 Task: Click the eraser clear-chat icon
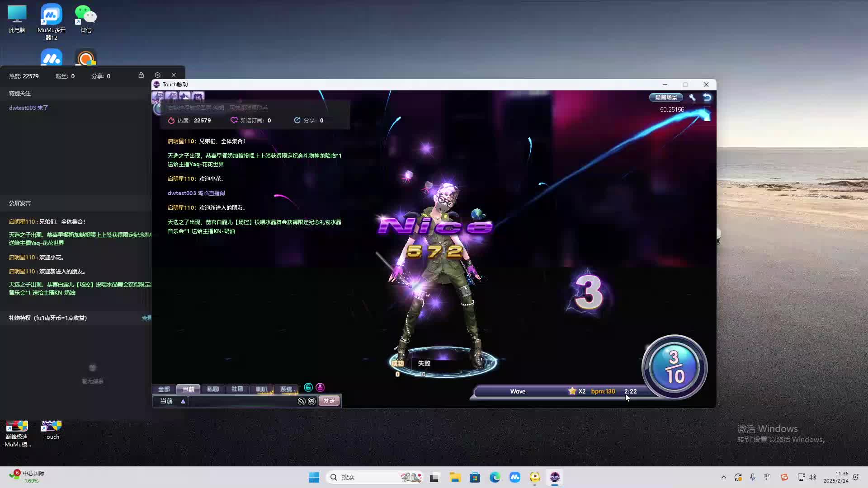(x=302, y=401)
